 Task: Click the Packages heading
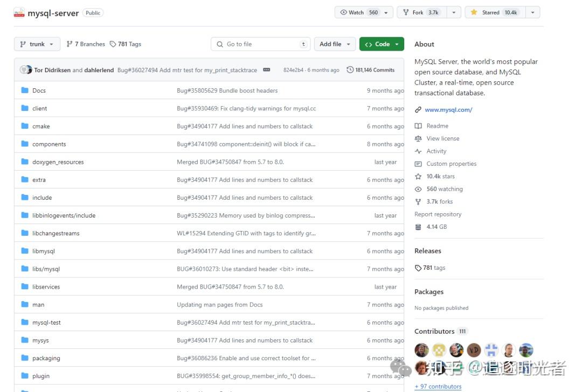(x=429, y=292)
